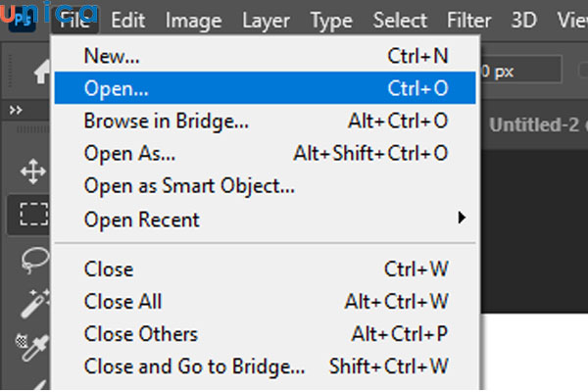
Task: Open the Edit menu
Action: [127, 21]
